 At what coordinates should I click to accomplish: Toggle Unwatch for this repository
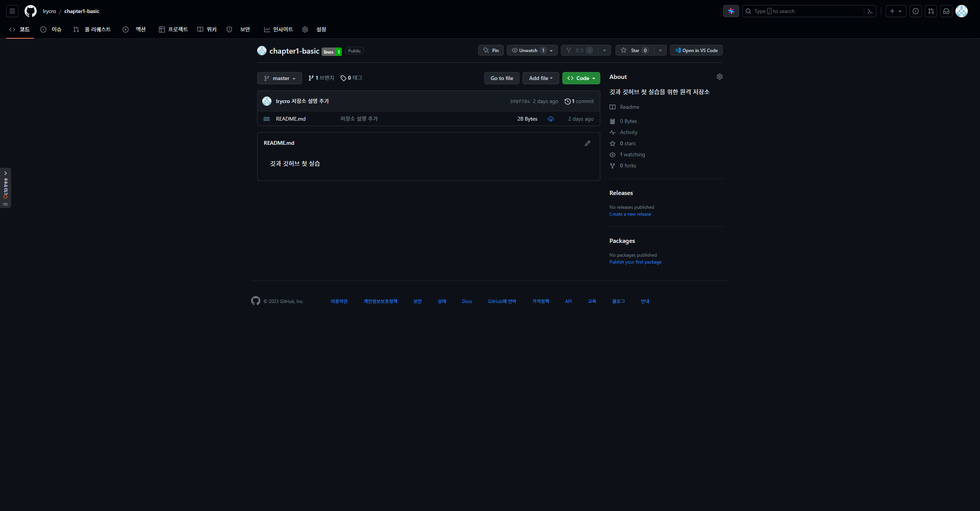[x=528, y=51]
